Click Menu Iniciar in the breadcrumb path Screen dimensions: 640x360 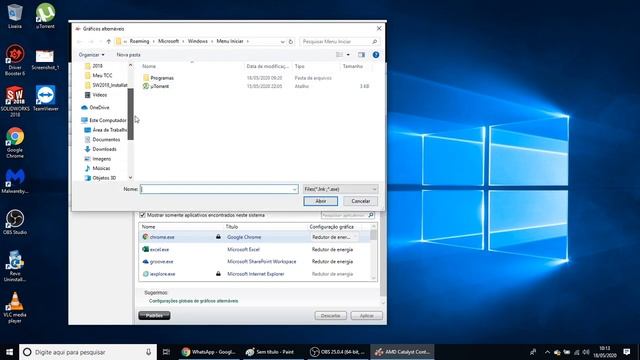230,41
